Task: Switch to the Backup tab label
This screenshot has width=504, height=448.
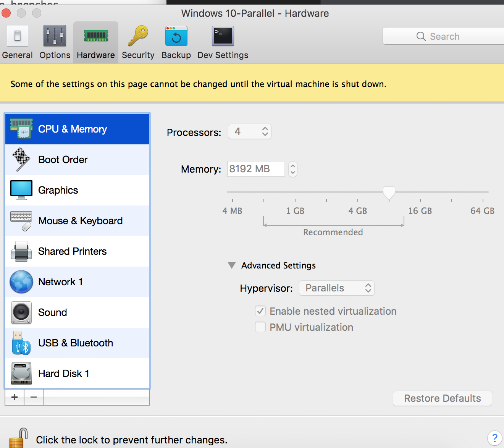Action: pos(176,55)
